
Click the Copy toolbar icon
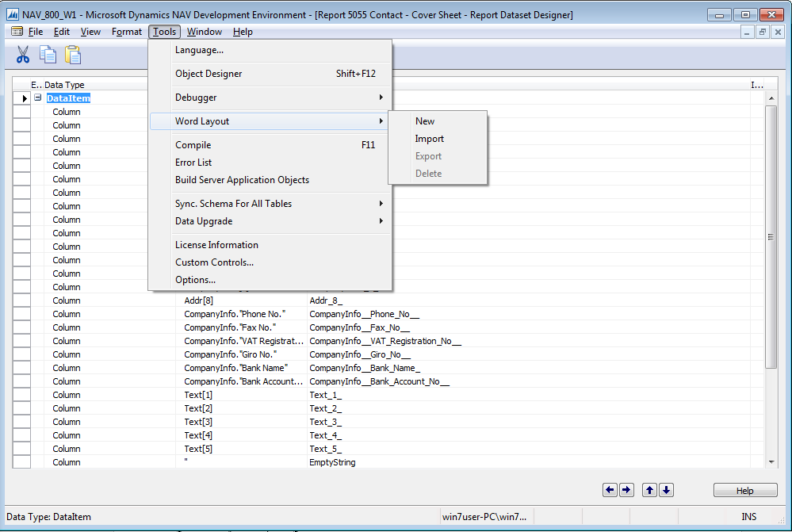click(x=48, y=55)
